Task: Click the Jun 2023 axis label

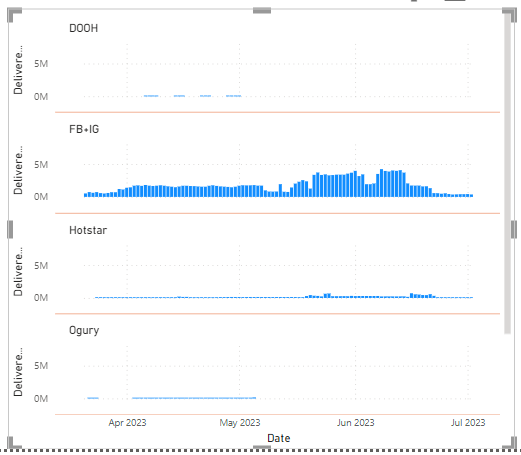Action: 356,423
